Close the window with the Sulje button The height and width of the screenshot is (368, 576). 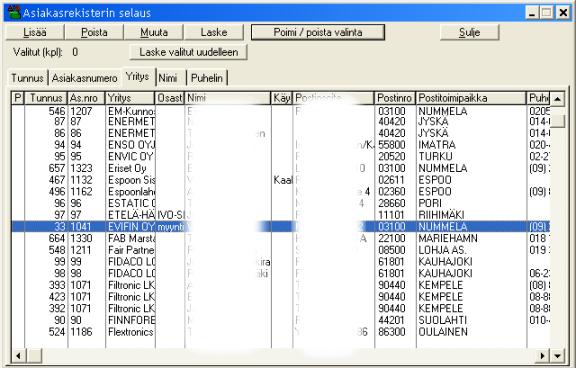[469, 32]
